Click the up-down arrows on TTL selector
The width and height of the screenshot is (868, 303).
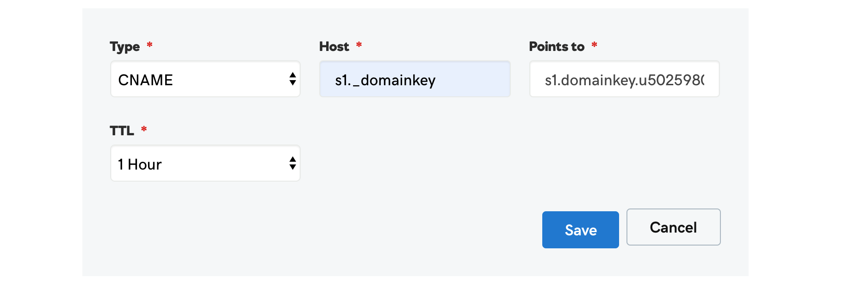click(x=292, y=164)
